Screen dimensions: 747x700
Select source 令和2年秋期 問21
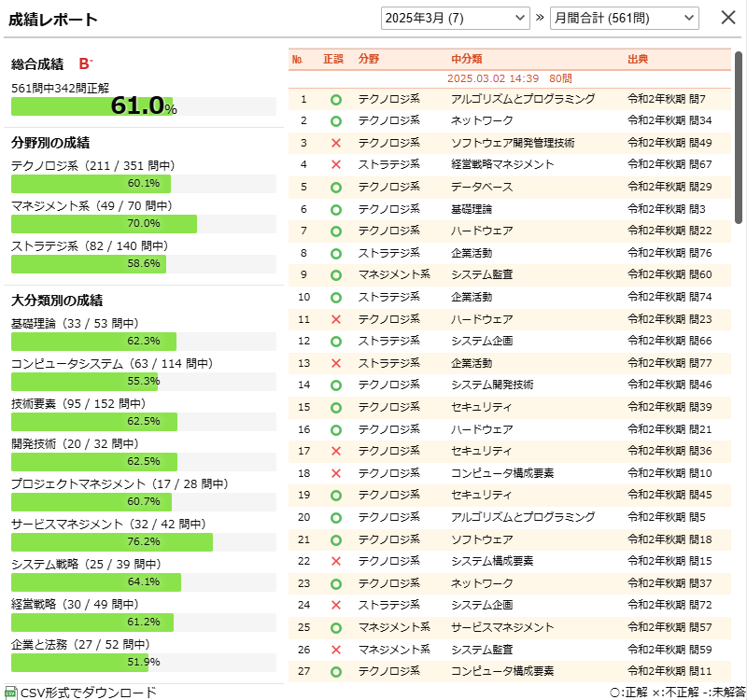point(669,429)
